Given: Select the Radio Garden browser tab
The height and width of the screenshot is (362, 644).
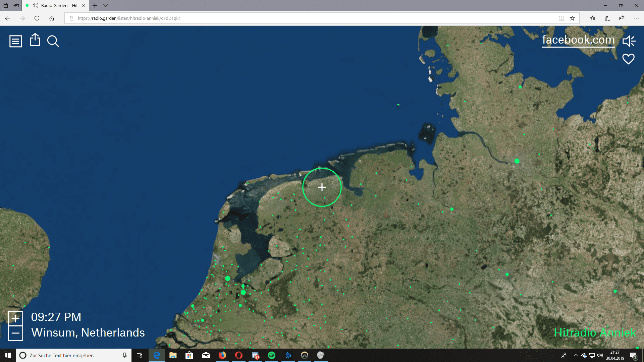Looking at the screenshot, I should (x=55, y=5).
